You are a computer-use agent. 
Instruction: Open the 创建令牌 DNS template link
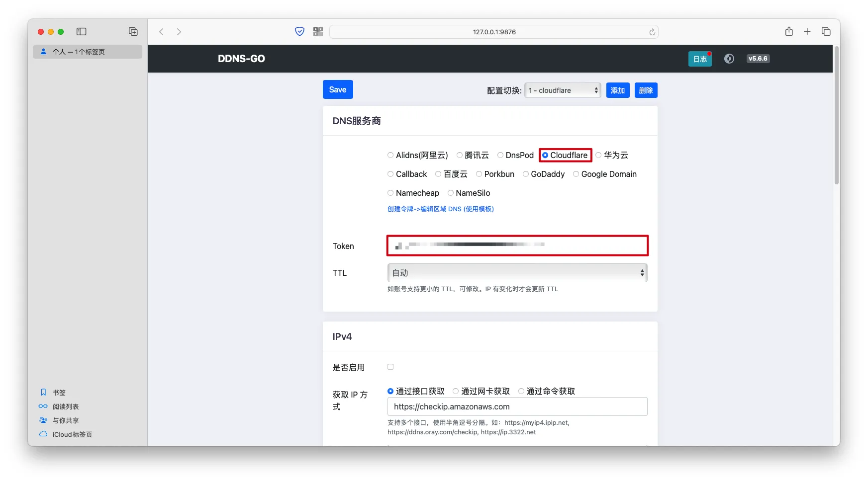(x=441, y=209)
